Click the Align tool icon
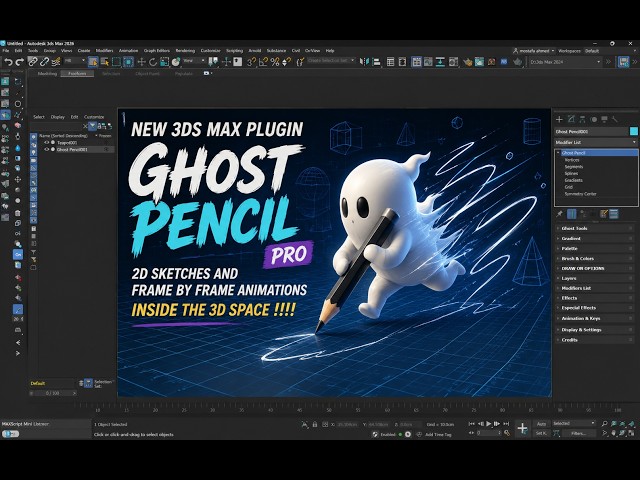This screenshot has width=640, height=480. coord(376,62)
